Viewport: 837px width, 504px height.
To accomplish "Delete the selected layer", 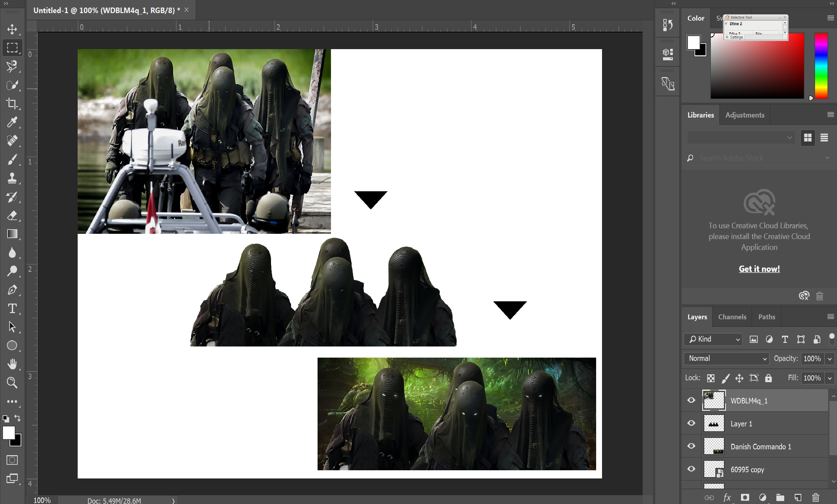I will tap(816, 497).
